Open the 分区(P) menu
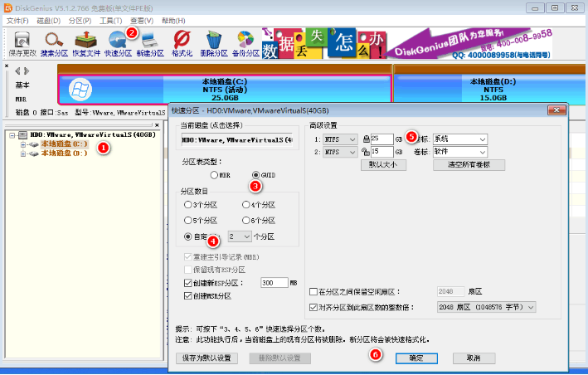Image resolution: width=588 pixels, height=375 pixels. point(80,21)
